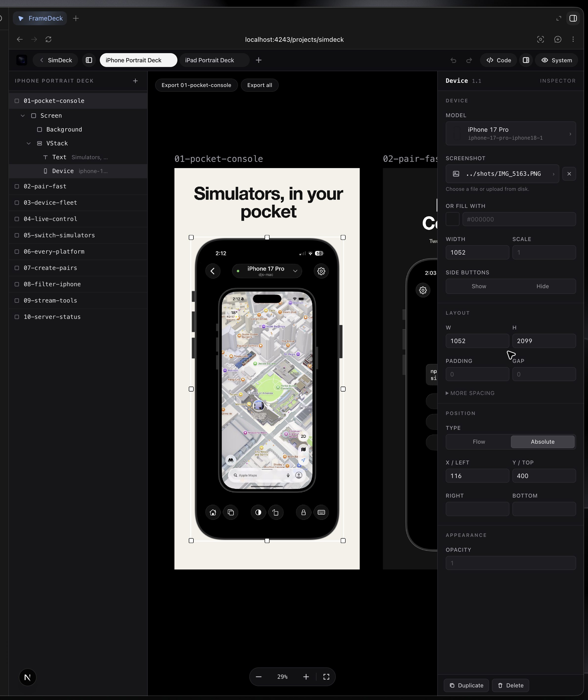Open a new browser tab next to FrameDeck
Viewport: 588px width, 700px height.
[76, 18]
